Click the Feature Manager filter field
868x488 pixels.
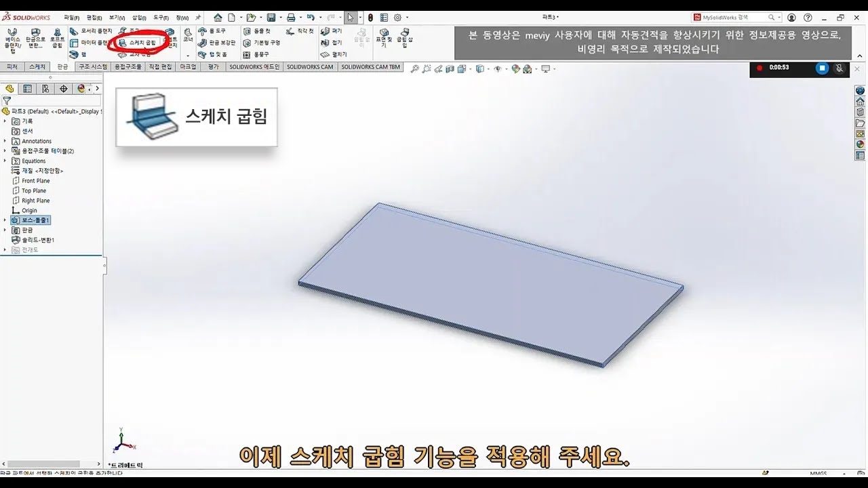[x=51, y=100]
